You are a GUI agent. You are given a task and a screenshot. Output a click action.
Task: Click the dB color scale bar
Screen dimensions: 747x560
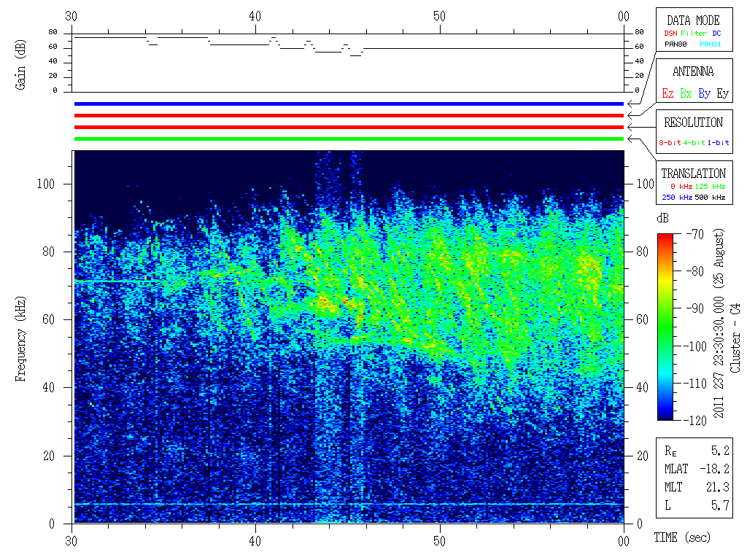click(665, 327)
